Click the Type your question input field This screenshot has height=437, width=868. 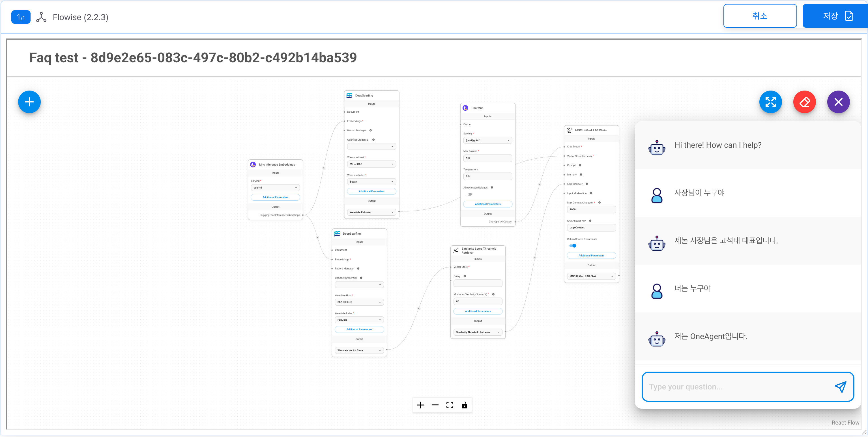click(738, 386)
